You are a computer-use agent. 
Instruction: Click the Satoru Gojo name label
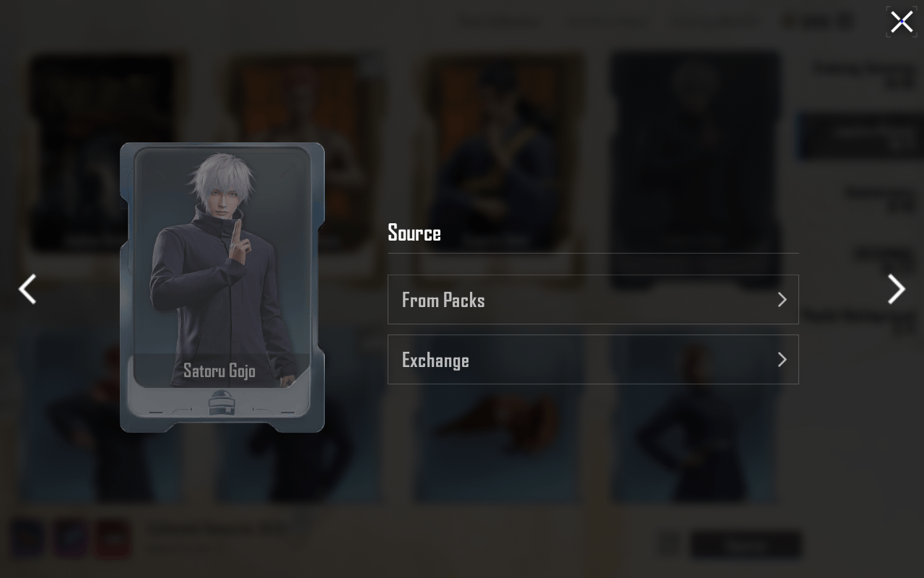219,371
